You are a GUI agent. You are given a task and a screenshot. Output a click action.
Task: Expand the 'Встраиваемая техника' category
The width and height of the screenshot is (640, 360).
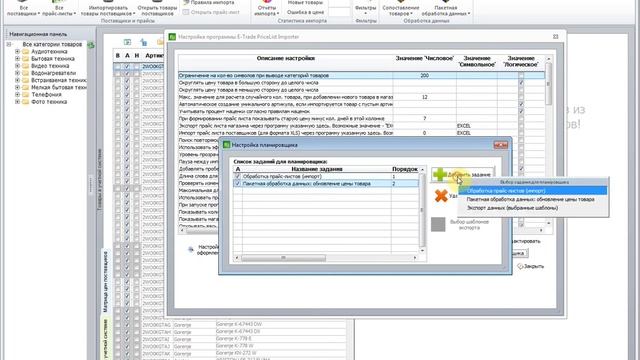coord(17,80)
